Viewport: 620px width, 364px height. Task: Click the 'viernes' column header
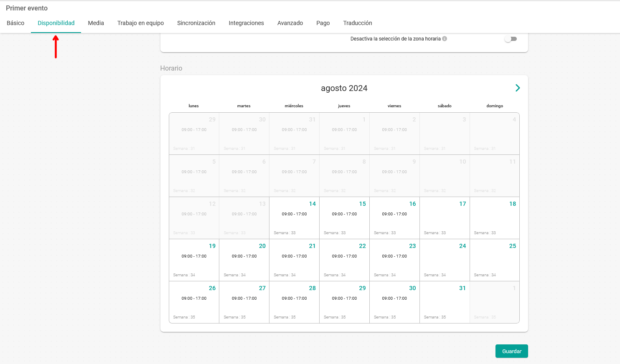pyautogui.click(x=394, y=106)
